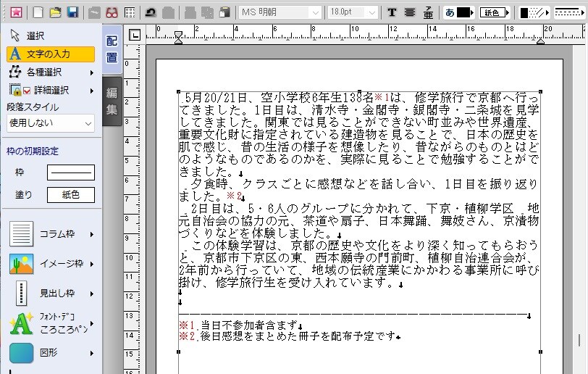The image size is (588, 374).
Task: Open character formatting with the bold T icon
Action: (x=392, y=13)
